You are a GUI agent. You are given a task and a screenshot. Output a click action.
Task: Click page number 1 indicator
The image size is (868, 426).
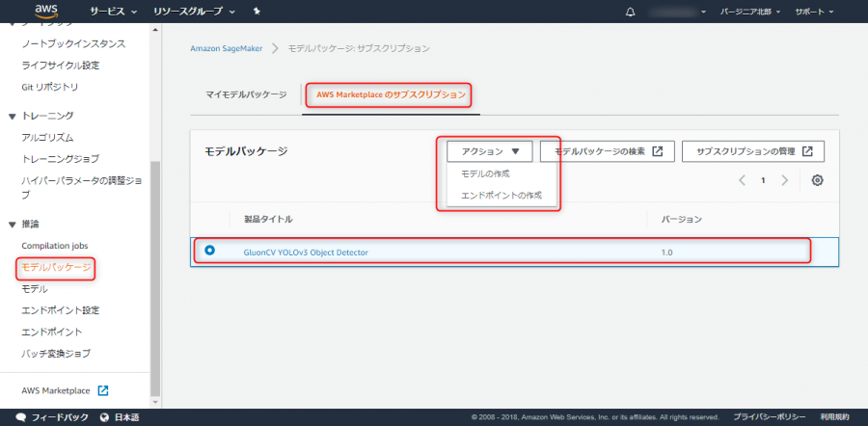click(x=763, y=180)
